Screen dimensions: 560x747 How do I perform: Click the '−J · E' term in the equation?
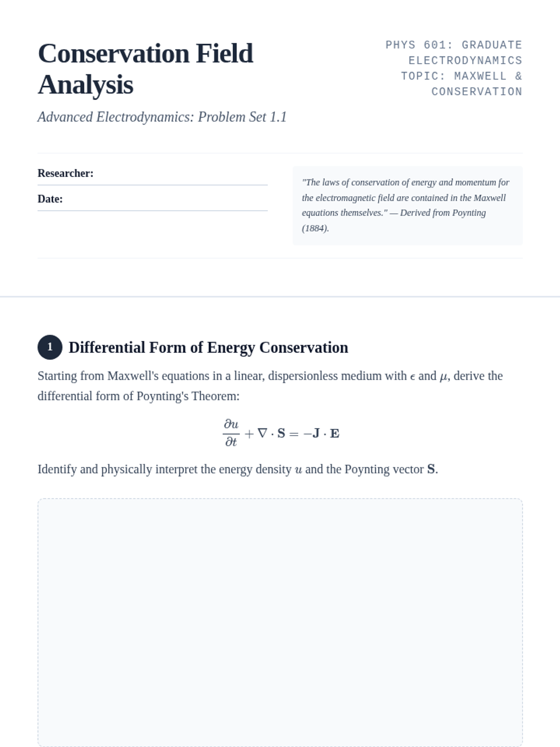tap(321, 434)
